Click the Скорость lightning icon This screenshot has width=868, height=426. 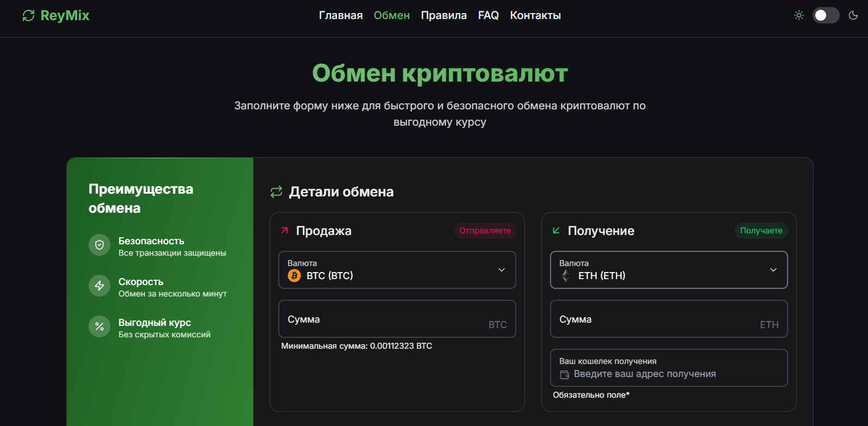pos(99,286)
